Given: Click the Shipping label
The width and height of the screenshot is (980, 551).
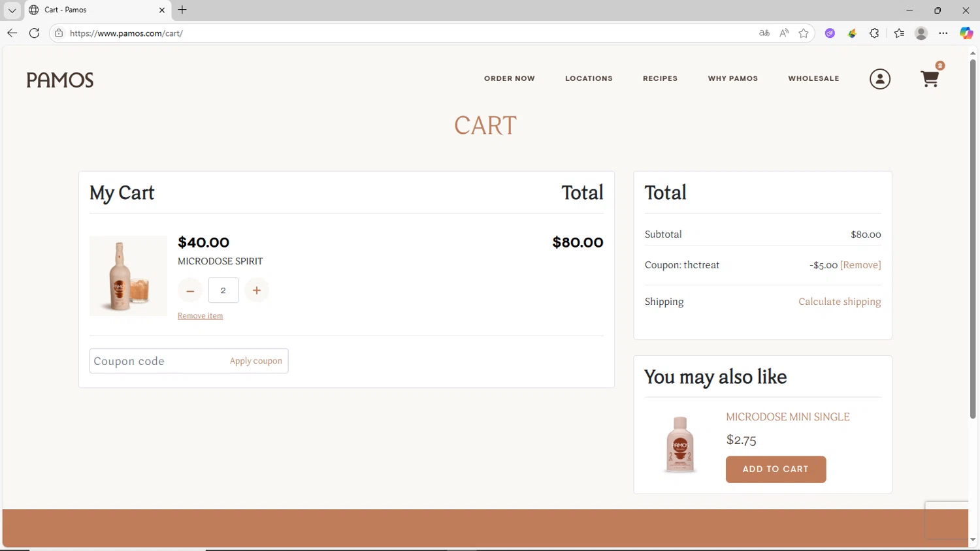Looking at the screenshot, I should tap(664, 302).
